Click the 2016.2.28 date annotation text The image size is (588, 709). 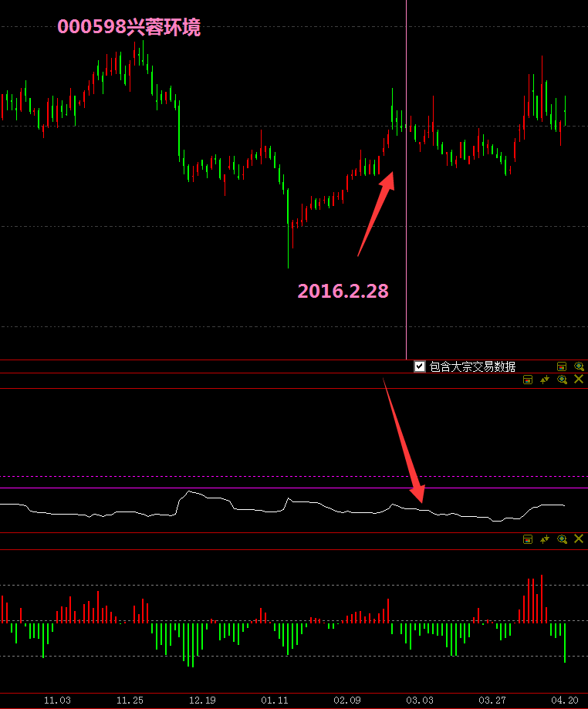(343, 291)
